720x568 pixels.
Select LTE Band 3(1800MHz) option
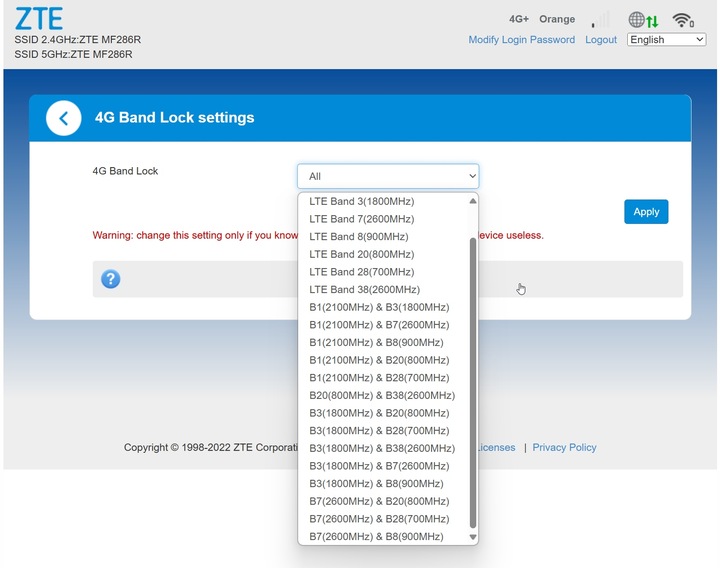(x=361, y=202)
